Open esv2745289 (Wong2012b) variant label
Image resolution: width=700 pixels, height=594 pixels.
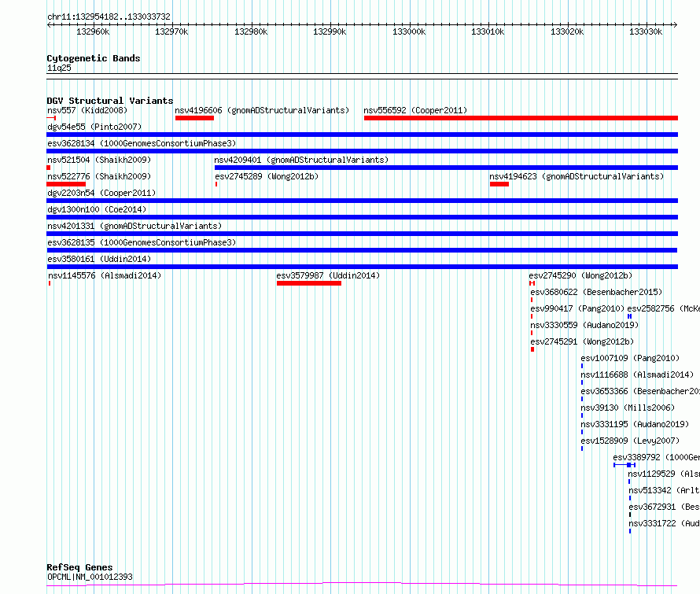pos(267,176)
